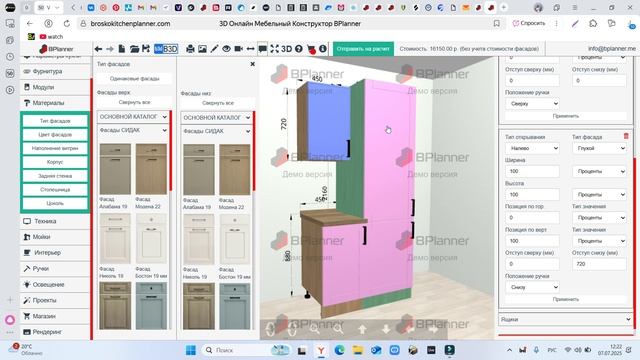Click Свернуть все under Фасады низ
Image resolution: width=640 pixels, height=360 pixels.
[218, 103]
